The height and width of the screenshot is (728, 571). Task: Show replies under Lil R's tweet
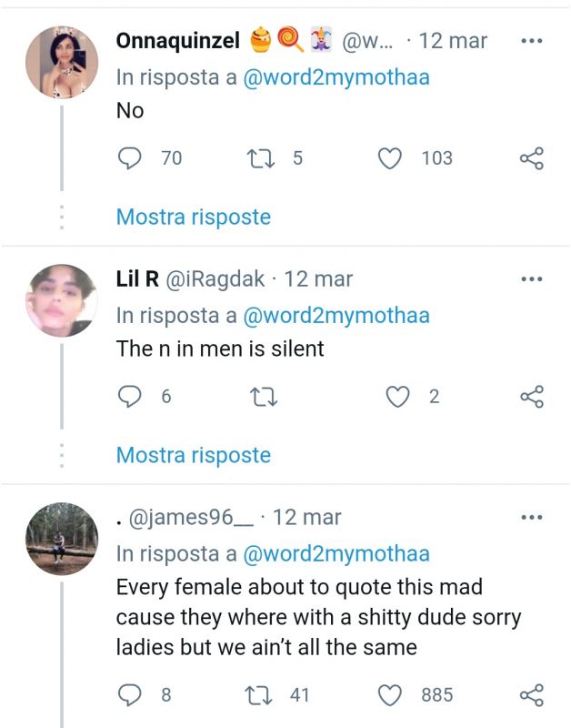(194, 455)
